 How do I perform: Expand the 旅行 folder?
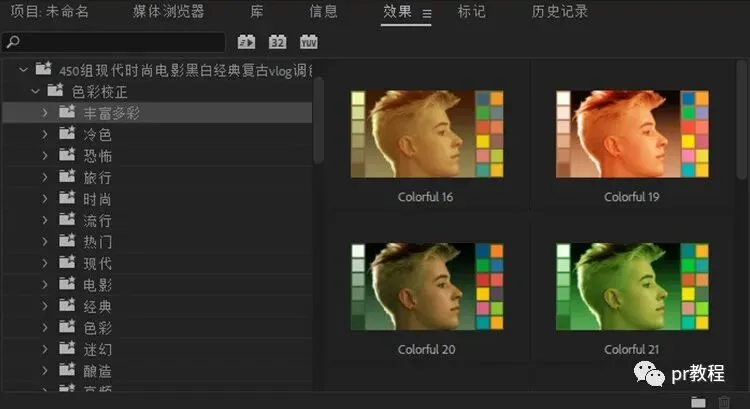[44, 177]
